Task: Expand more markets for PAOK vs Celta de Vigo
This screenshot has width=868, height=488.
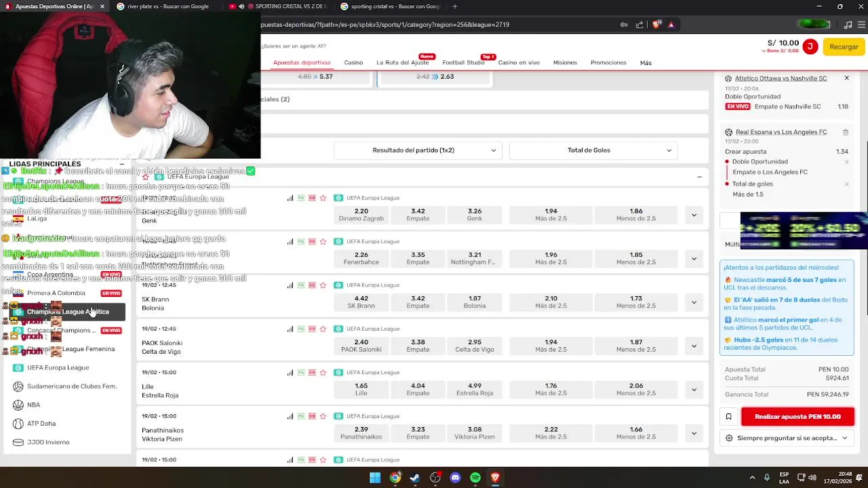Action: tap(694, 346)
